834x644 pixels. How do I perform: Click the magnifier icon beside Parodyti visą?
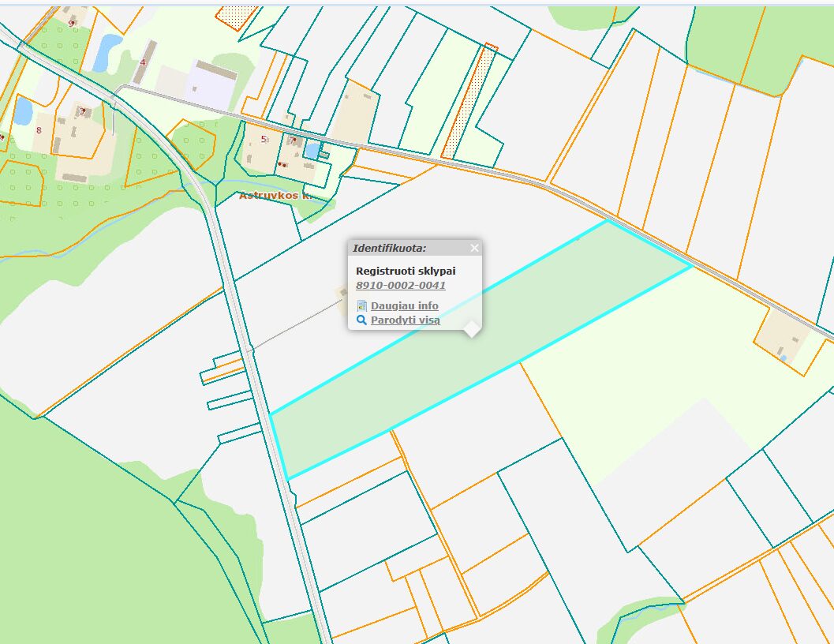(x=361, y=319)
